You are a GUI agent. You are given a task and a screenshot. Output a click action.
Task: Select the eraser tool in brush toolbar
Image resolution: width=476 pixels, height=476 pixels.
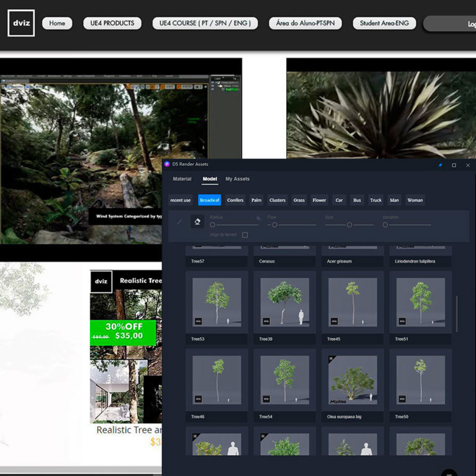tap(197, 222)
